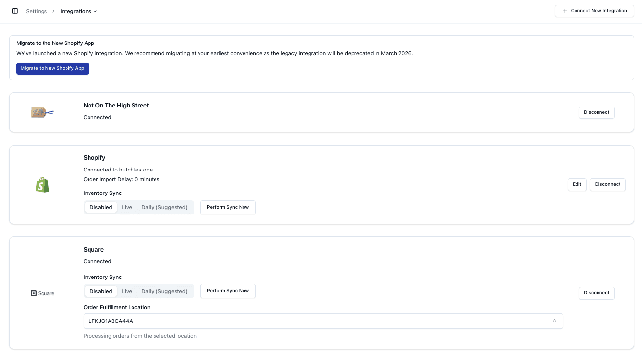642x364 pixels.
Task: Click "Order Import Delay: 0 minutes" text
Action: coord(121,179)
